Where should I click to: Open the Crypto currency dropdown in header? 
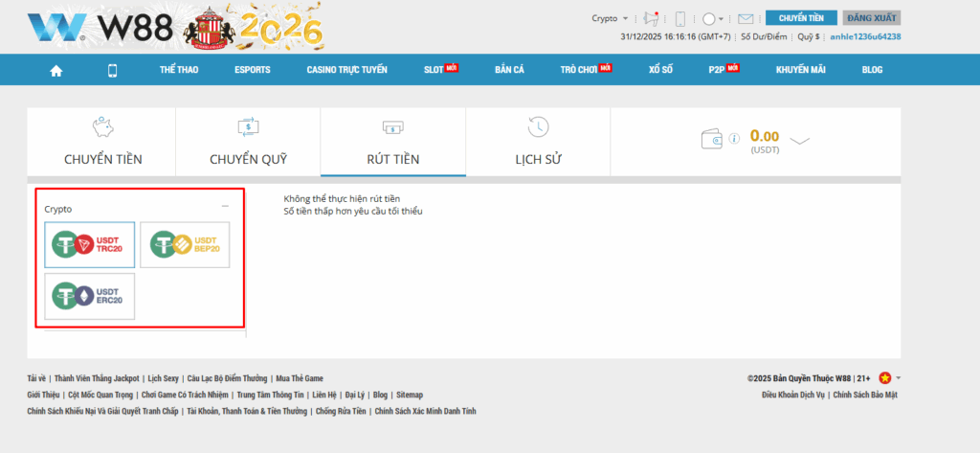click(610, 18)
